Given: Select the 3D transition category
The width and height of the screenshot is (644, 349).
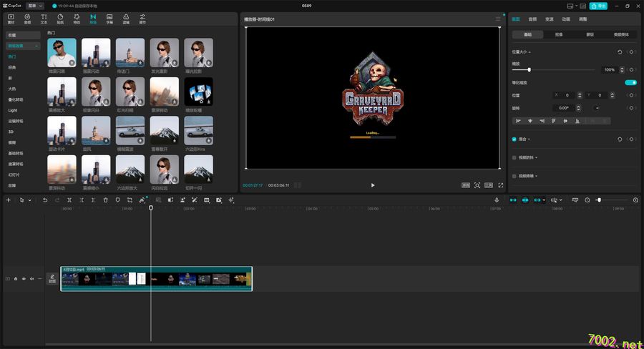Looking at the screenshot, I should [11, 132].
